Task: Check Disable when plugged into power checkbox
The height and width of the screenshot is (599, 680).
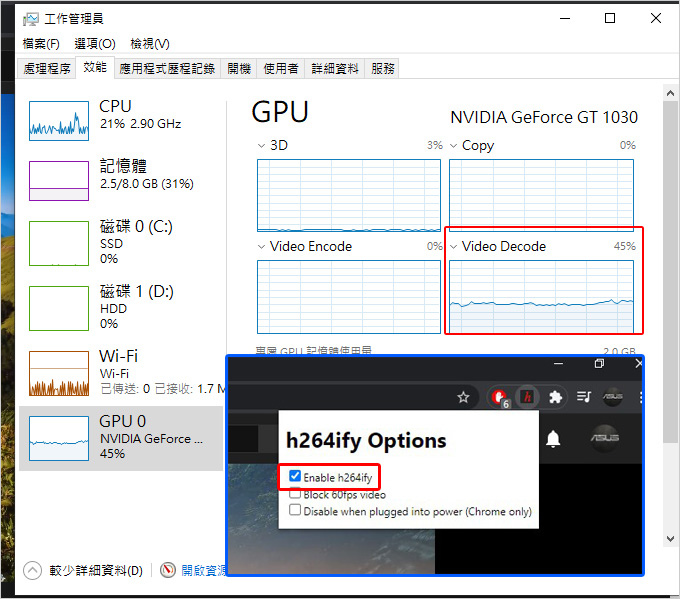Action: click(295, 510)
